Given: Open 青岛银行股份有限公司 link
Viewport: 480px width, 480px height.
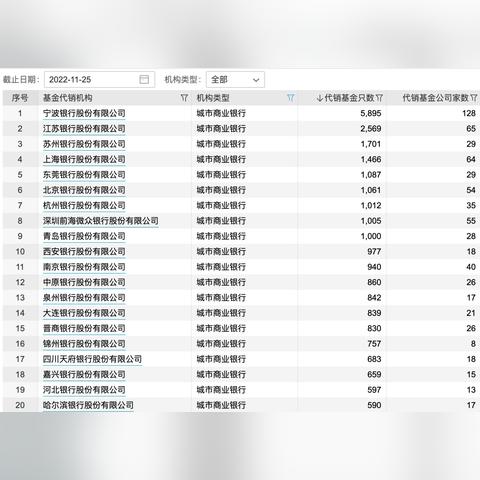Looking at the screenshot, I should pyautogui.click(x=84, y=236).
